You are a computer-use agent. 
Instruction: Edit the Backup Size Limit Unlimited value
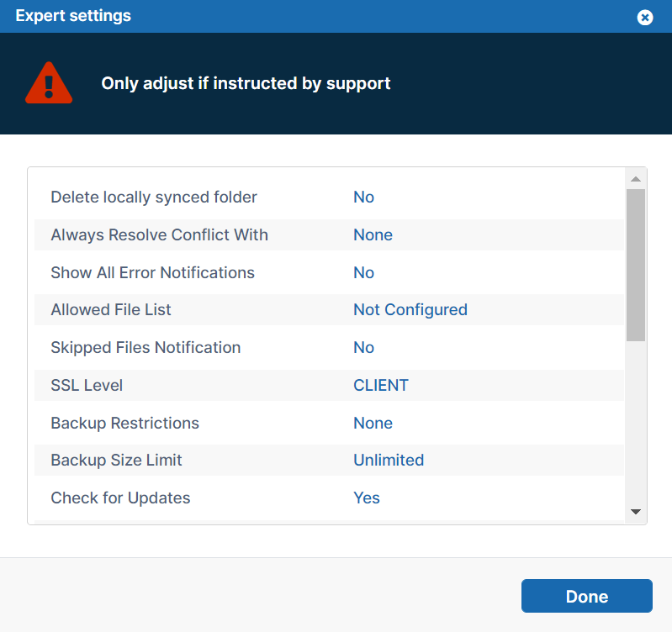click(x=388, y=461)
